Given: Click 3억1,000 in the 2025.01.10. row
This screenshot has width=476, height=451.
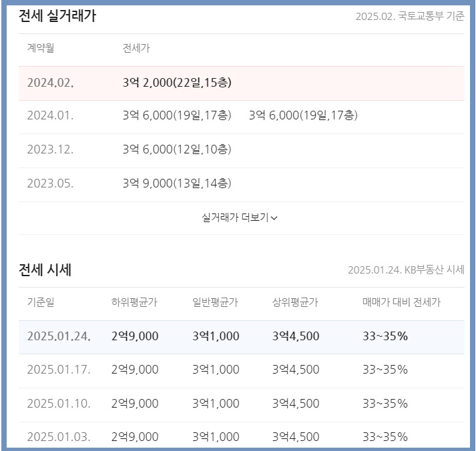Looking at the screenshot, I should (216, 404).
